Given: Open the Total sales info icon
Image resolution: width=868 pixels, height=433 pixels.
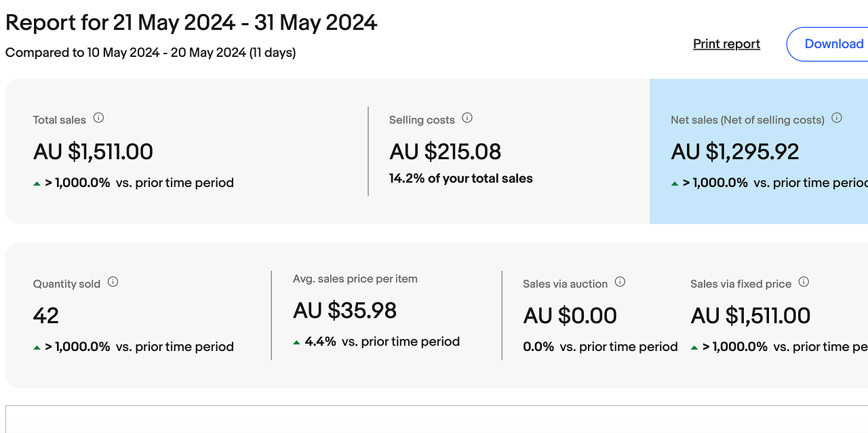Looking at the screenshot, I should point(98,118).
